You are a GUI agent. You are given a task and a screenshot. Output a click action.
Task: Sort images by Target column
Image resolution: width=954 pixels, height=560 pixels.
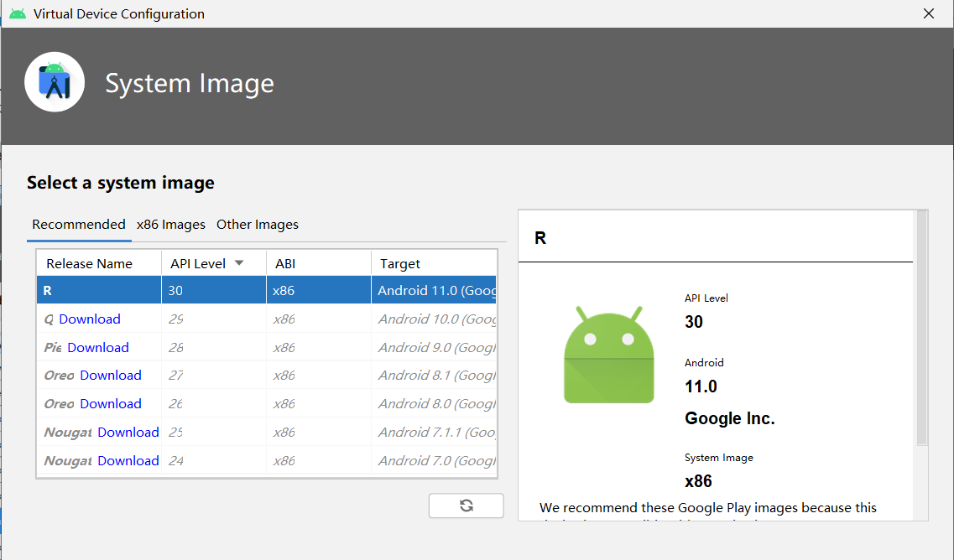(400, 262)
